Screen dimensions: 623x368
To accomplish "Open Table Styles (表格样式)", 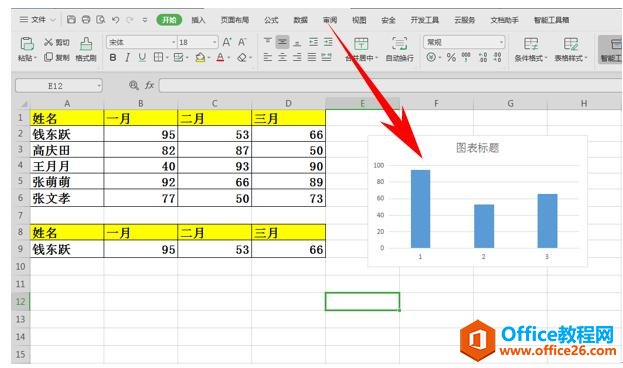I will [x=571, y=49].
